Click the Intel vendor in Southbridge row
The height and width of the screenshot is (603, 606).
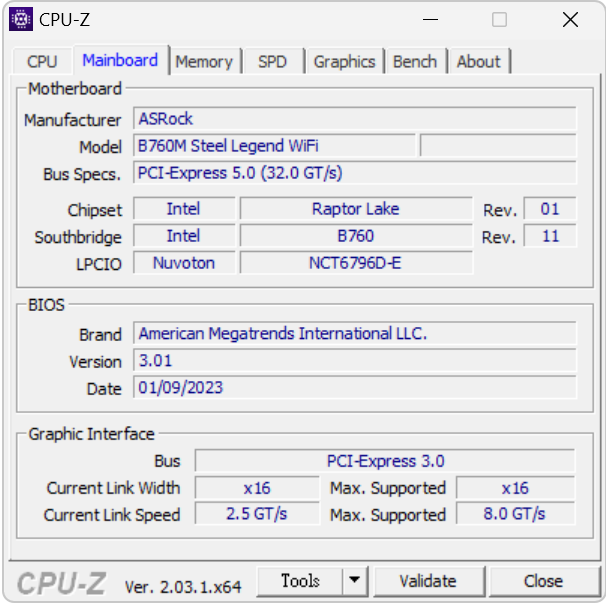184,236
